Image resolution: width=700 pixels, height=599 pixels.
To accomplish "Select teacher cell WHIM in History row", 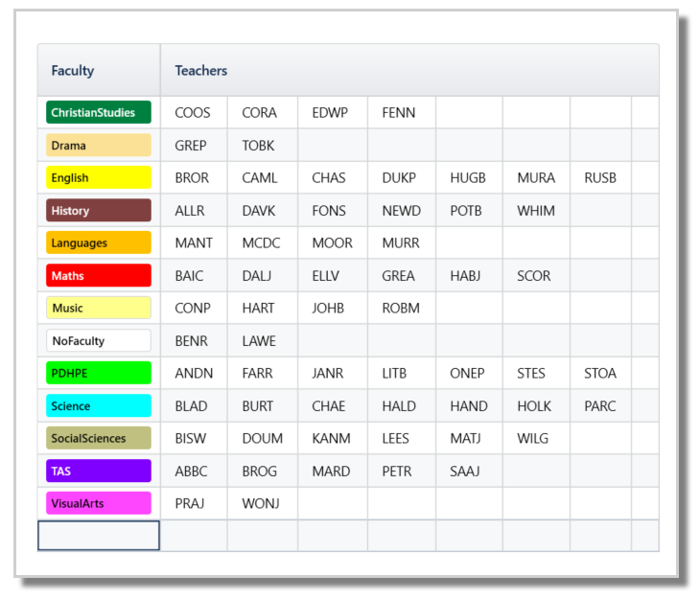I will (536, 210).
